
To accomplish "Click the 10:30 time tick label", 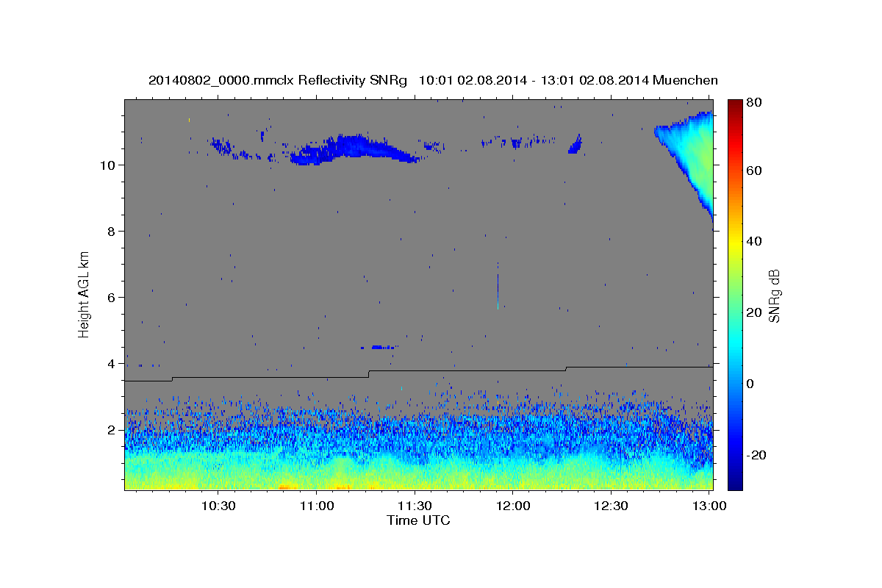I will click(x=218, y=506).
